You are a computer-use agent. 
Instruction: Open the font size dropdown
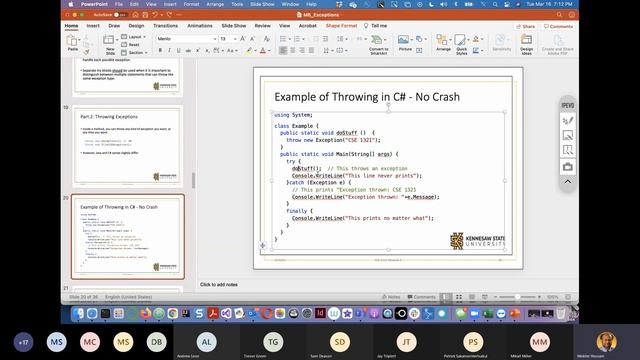coord(235,39)
